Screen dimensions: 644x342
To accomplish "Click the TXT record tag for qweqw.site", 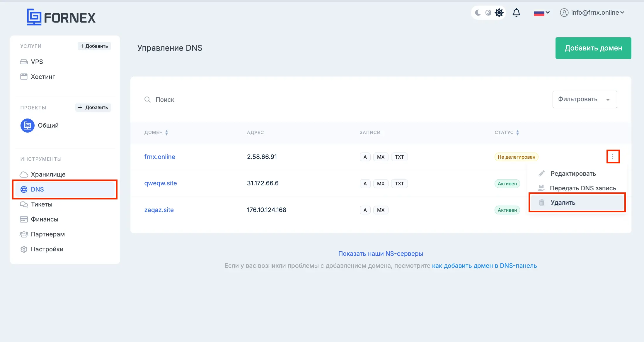I will tap(399, 184).
